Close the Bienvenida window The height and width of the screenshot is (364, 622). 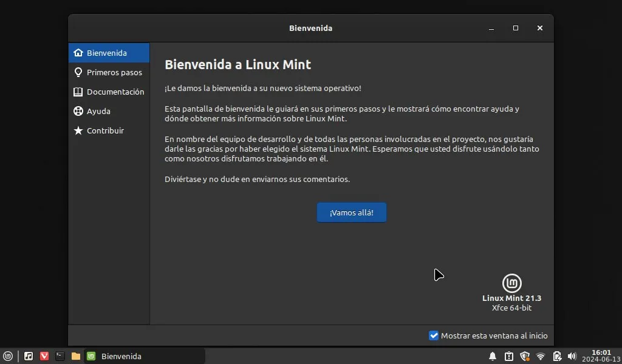pyautogui.click(x=540, y=28)
